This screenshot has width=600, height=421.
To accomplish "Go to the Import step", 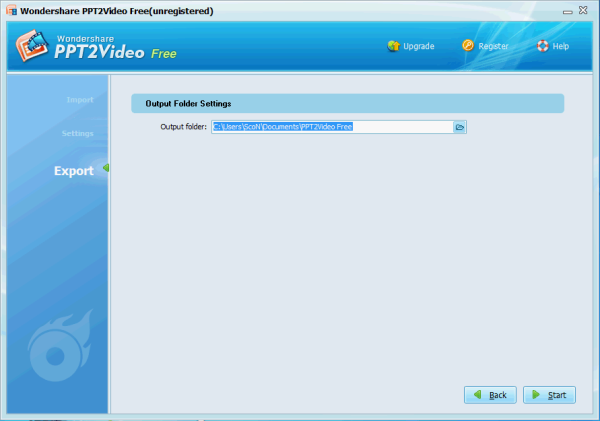I will (80, 100).
